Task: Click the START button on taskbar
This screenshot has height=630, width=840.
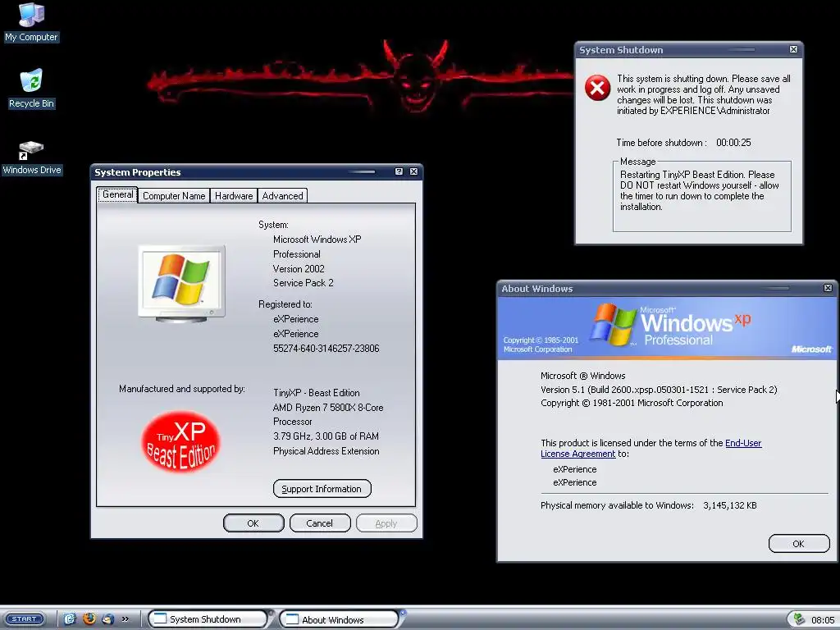Action: 24,619
